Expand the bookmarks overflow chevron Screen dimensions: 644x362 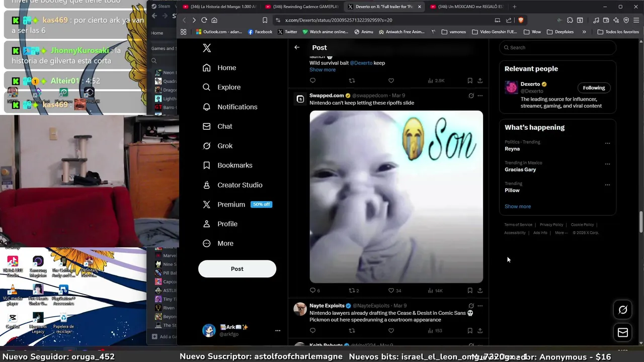tap(584, 32)
